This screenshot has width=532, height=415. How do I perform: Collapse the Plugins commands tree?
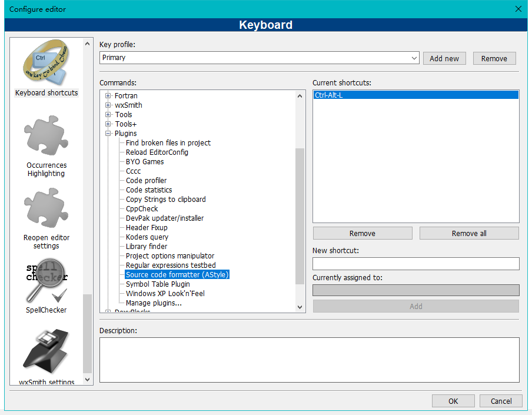pos(108,133)
